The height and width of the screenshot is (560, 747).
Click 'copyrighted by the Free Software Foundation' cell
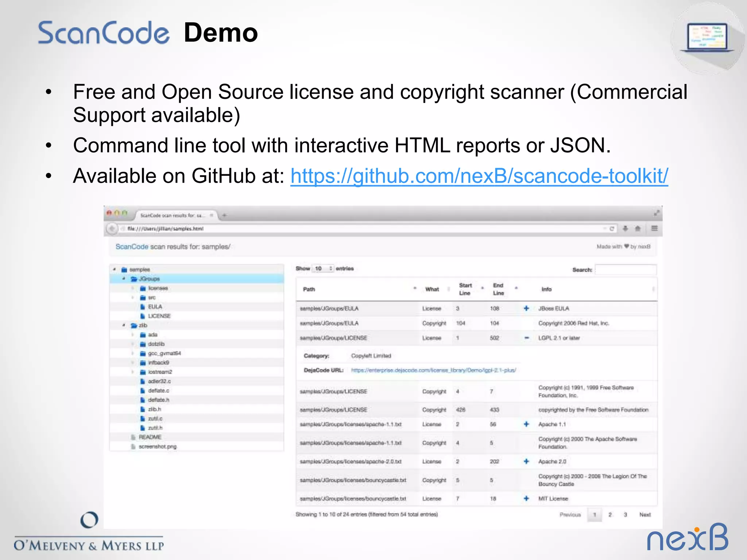[593, 410]
